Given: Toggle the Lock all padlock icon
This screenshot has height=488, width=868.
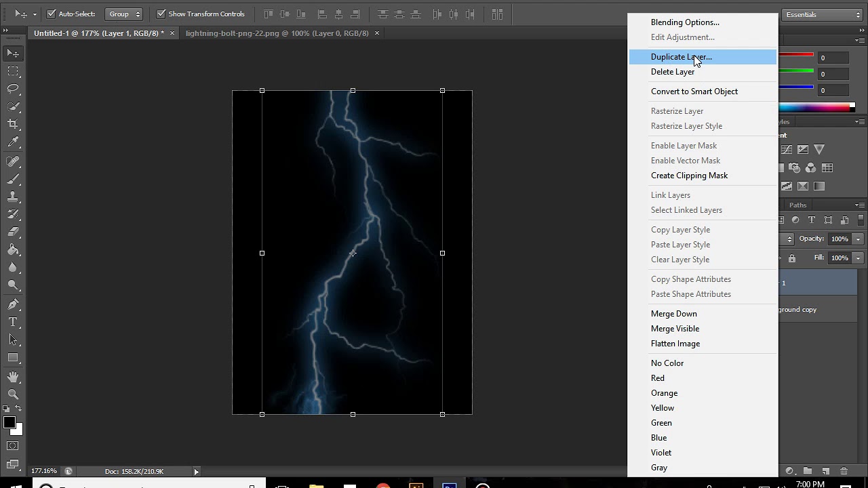Looking at the screenshot, I should 791,258.
